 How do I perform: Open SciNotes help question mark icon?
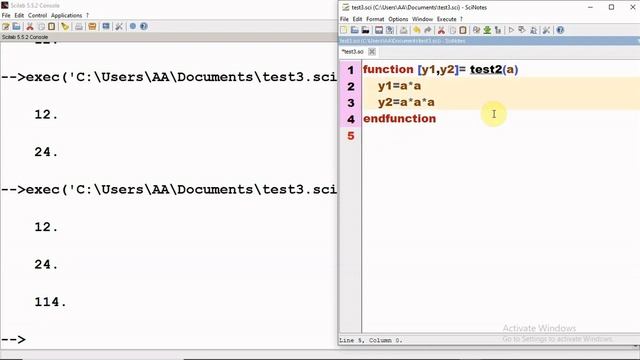[560, 30]
